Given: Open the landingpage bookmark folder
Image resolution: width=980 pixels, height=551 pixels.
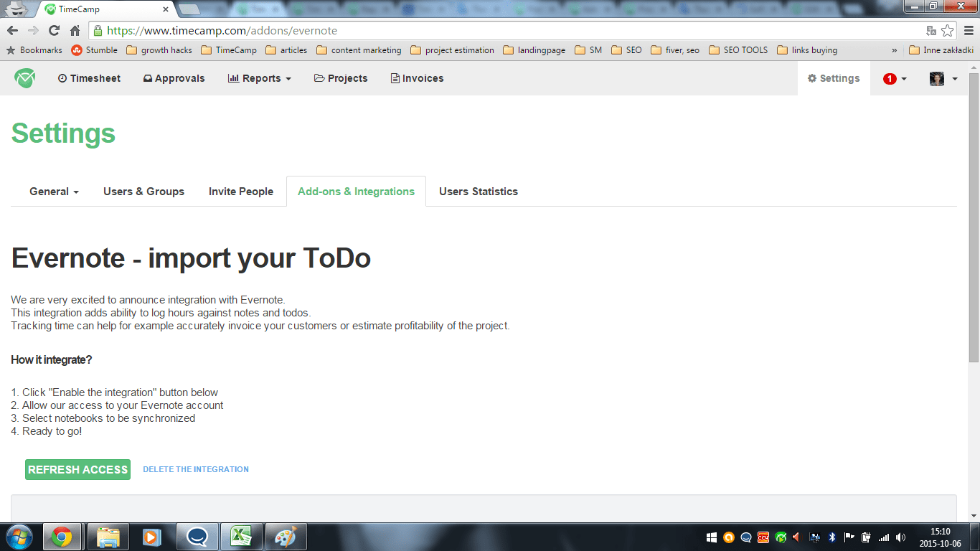Looking at the screenshot, I should 534,50.
